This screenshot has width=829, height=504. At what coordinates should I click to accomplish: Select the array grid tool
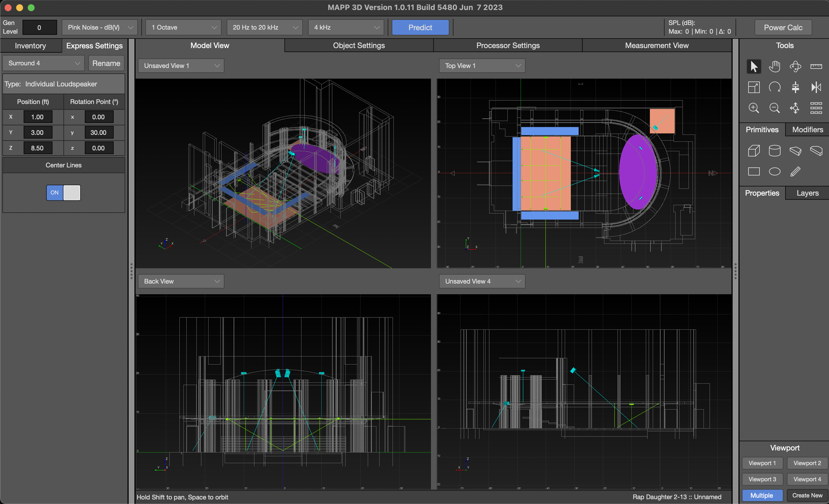point(815,108)
